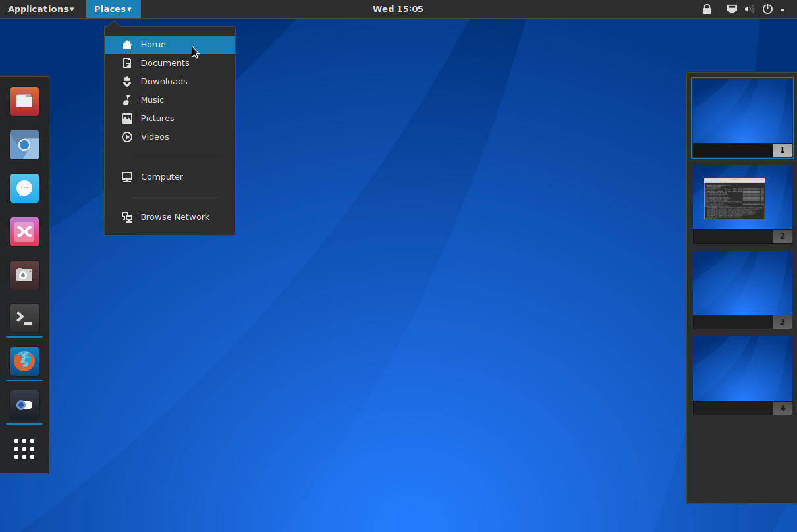This screenshot has width=797, height=532.
Task: Click the volume icon in the top bar
Action: point(748,9)
